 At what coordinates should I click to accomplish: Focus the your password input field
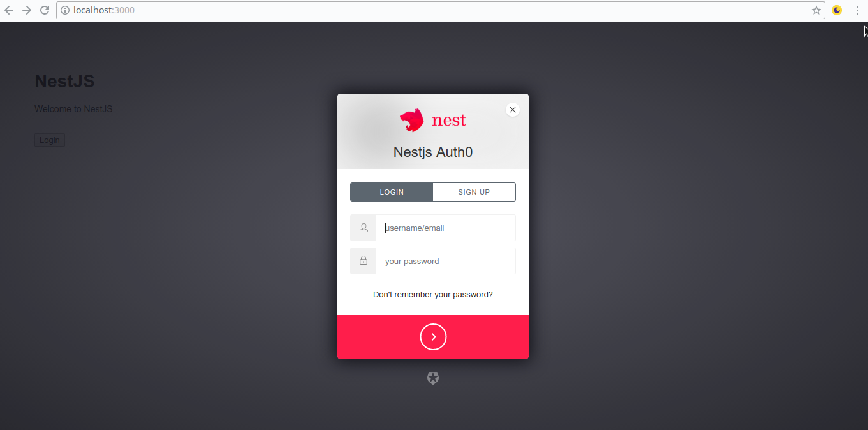tap(446, 261)
